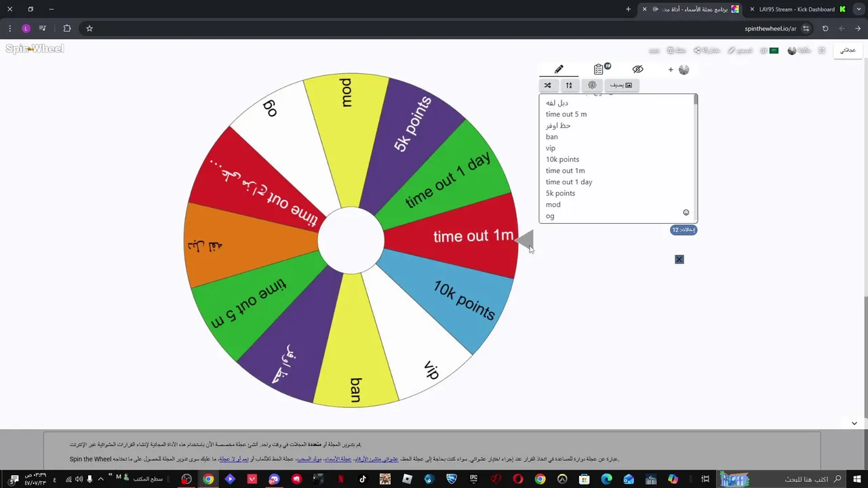This screenshot has width=868, height=488.
Task: Click the 'time out 5 m' entry line
Action: click(566, 114)
